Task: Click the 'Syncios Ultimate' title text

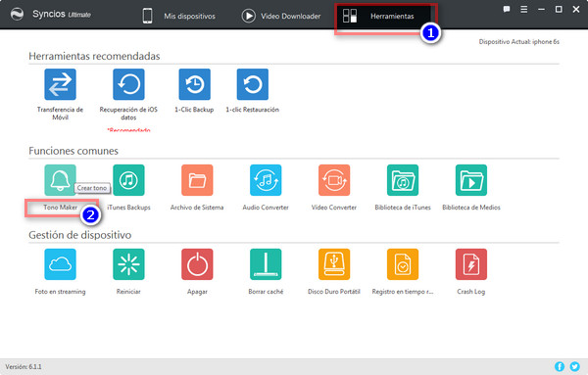Action: (62, 15)
